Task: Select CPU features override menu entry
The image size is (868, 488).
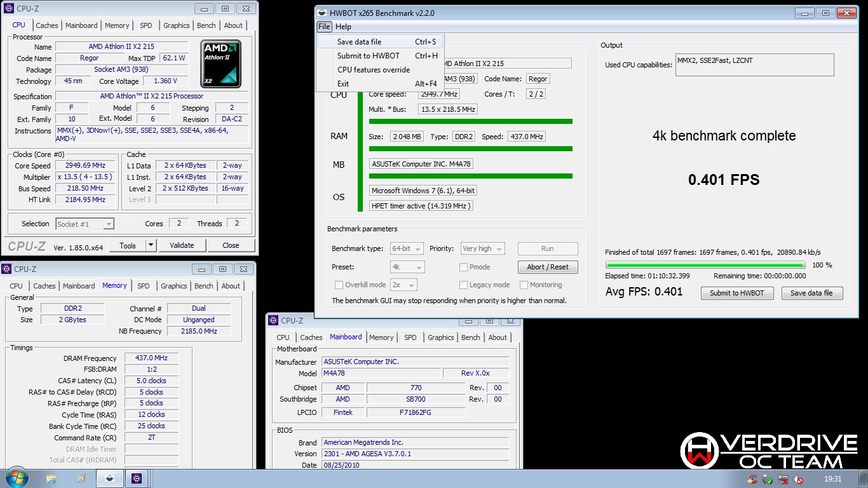Action: click(380, 70)
